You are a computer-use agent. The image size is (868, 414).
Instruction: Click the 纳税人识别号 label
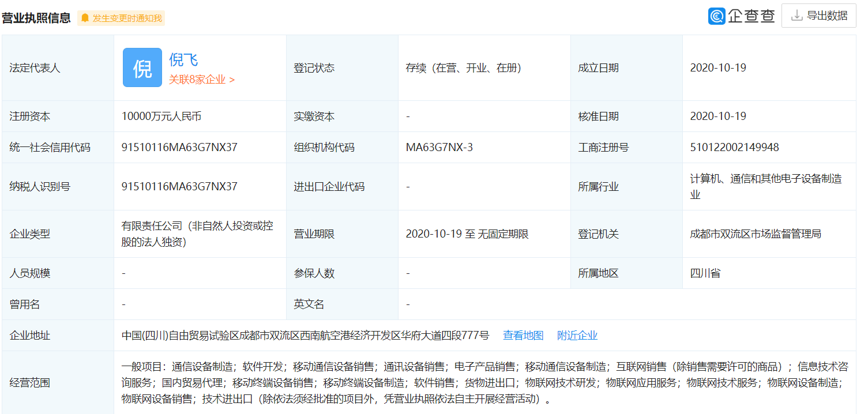tap(40, 187)
